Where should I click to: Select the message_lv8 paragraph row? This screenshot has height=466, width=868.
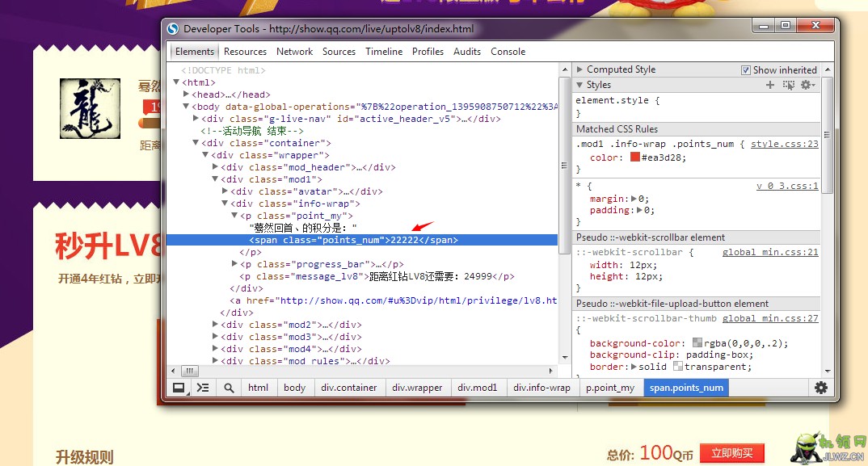[x=377, y=276]
